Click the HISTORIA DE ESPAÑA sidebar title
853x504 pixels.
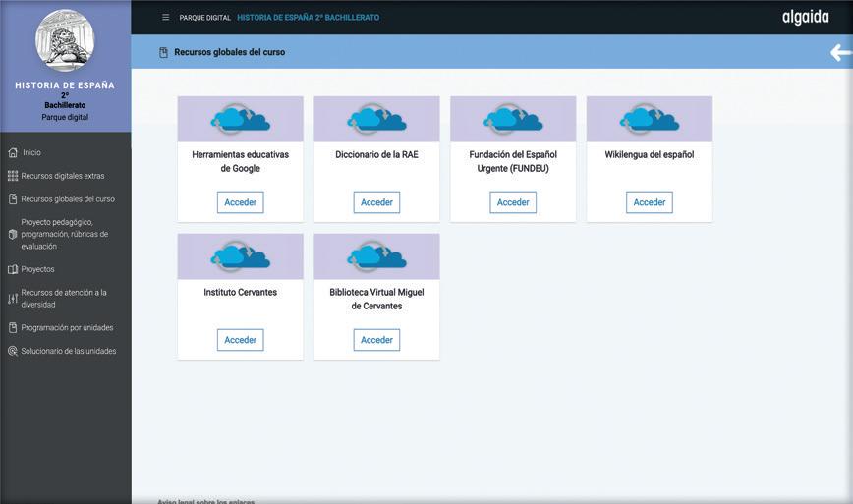(65, 85)
